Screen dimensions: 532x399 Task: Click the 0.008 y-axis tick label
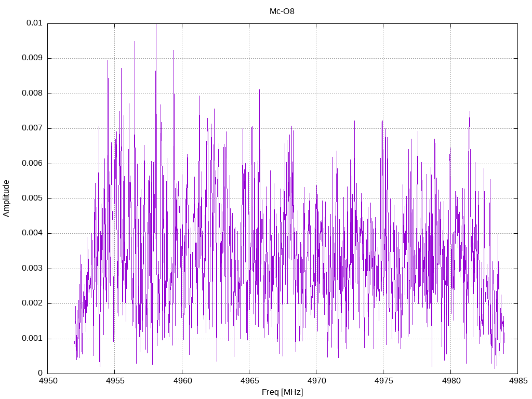pyautogui.click(x=32, y=94)
